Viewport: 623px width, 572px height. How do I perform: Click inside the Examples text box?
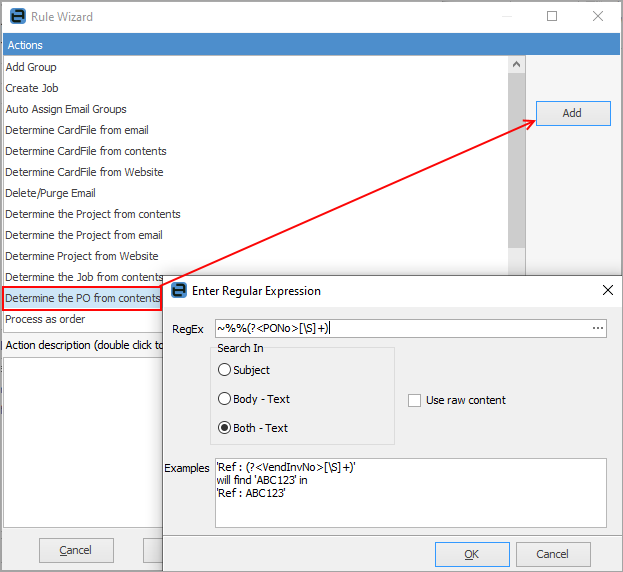click(x=411, y=493)
